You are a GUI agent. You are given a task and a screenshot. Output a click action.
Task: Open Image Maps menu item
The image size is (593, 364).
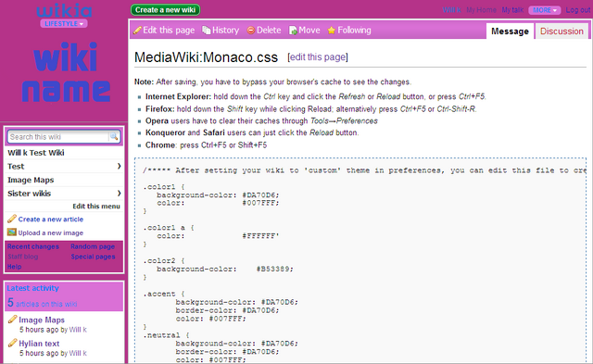coord(31,180)
